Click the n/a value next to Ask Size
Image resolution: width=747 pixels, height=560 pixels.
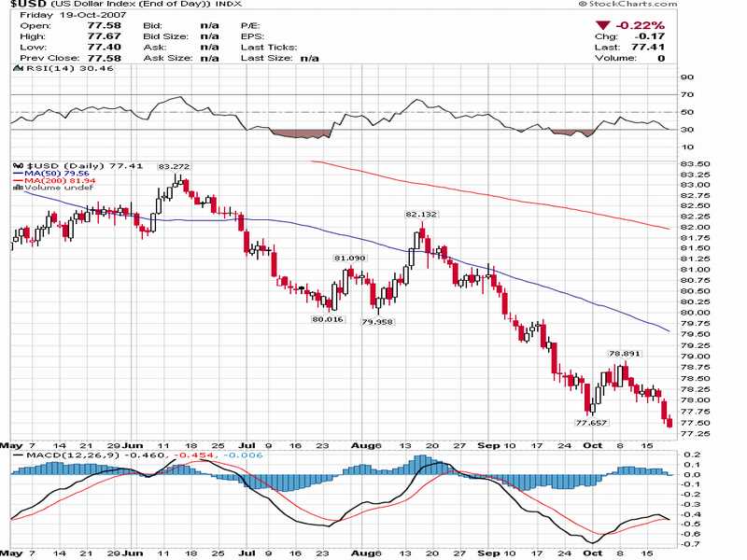point(209,58)
